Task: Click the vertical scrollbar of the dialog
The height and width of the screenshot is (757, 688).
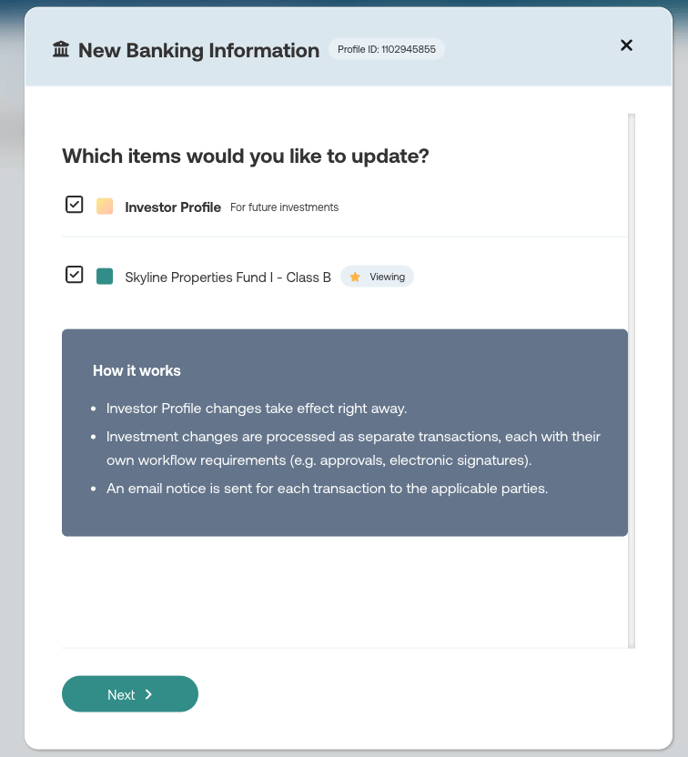Action: 632,381
